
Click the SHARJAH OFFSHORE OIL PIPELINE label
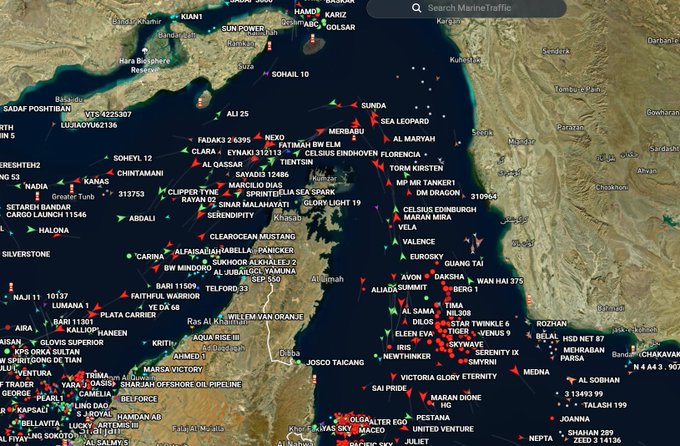pyautogui.click(x=192, y=384)
